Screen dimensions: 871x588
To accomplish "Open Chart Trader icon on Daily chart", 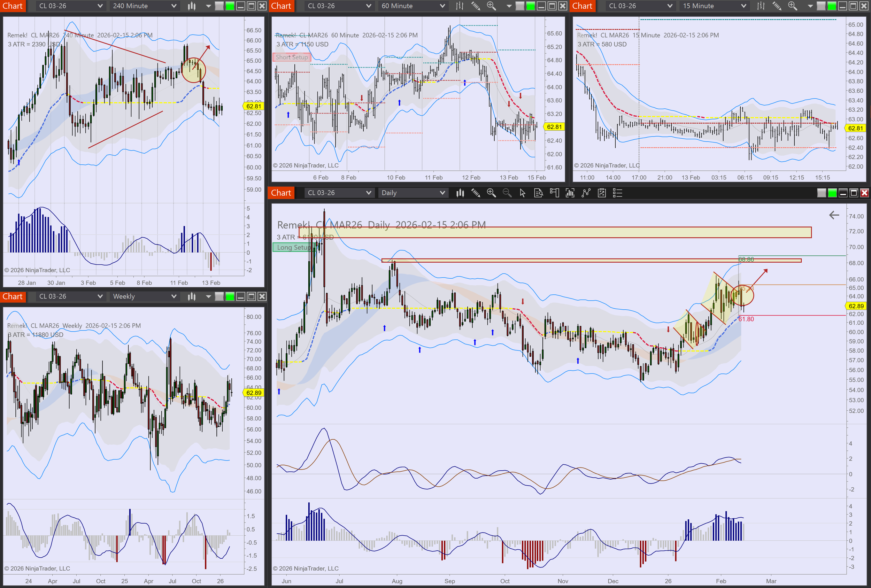I will pyautogui.click(x=554, y=193).
